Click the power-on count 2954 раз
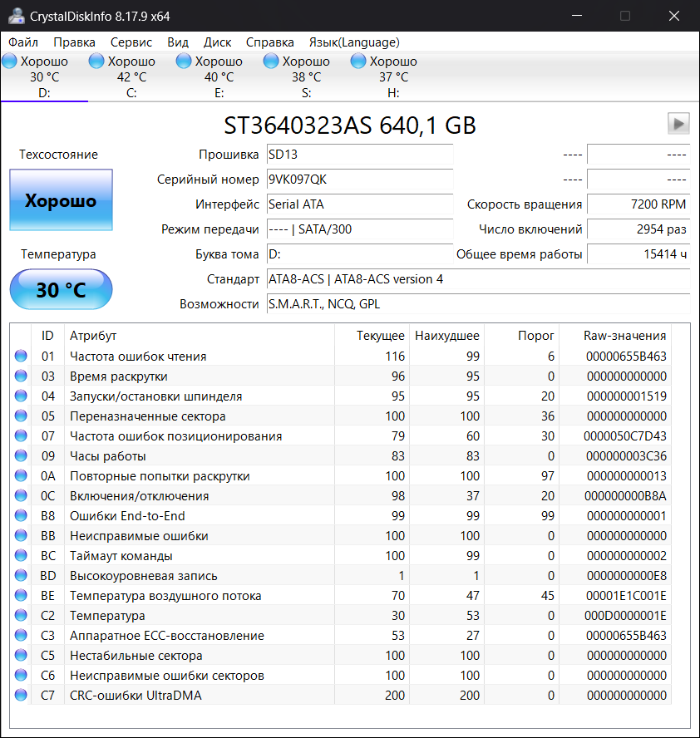Screen dimensions: 700x738 [638, 229]
